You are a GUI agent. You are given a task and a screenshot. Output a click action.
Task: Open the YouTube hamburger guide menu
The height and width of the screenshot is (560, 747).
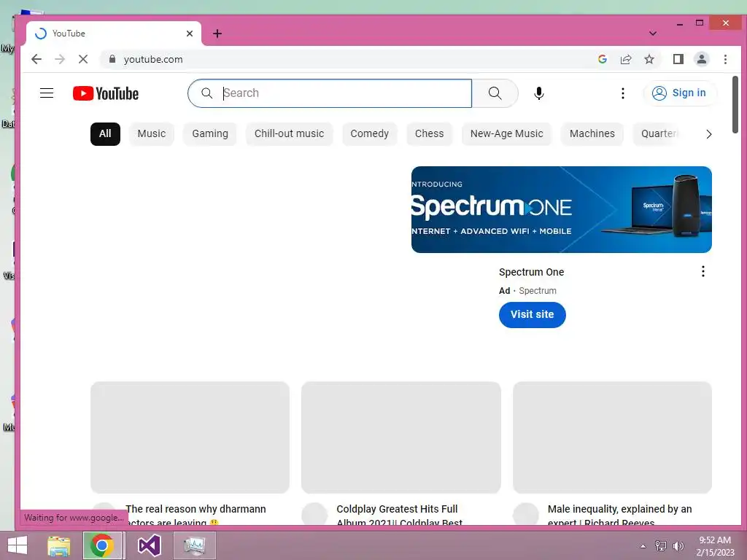tap(47, 93)
